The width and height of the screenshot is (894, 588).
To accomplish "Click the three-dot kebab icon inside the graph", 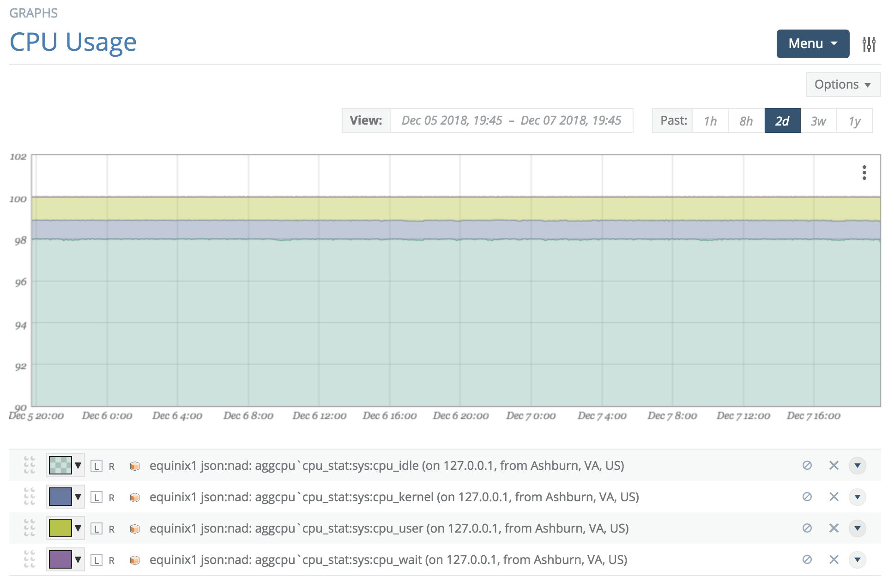I will point(864,173).
